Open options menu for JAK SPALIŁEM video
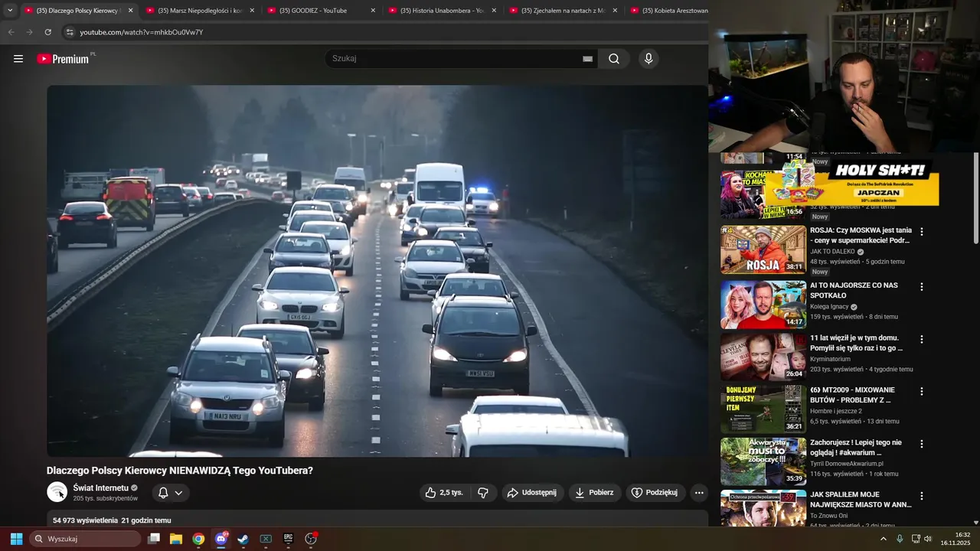980x551 pixels. coord(922,496)
